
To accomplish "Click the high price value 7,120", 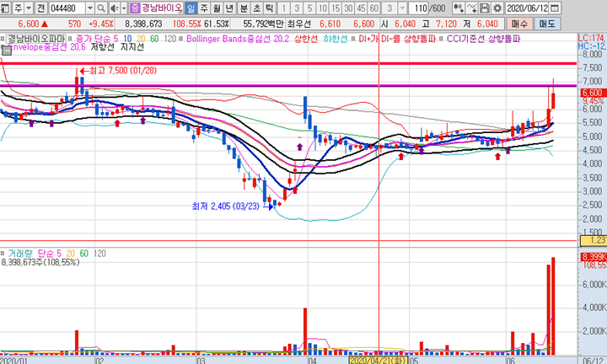I will 446,24.
